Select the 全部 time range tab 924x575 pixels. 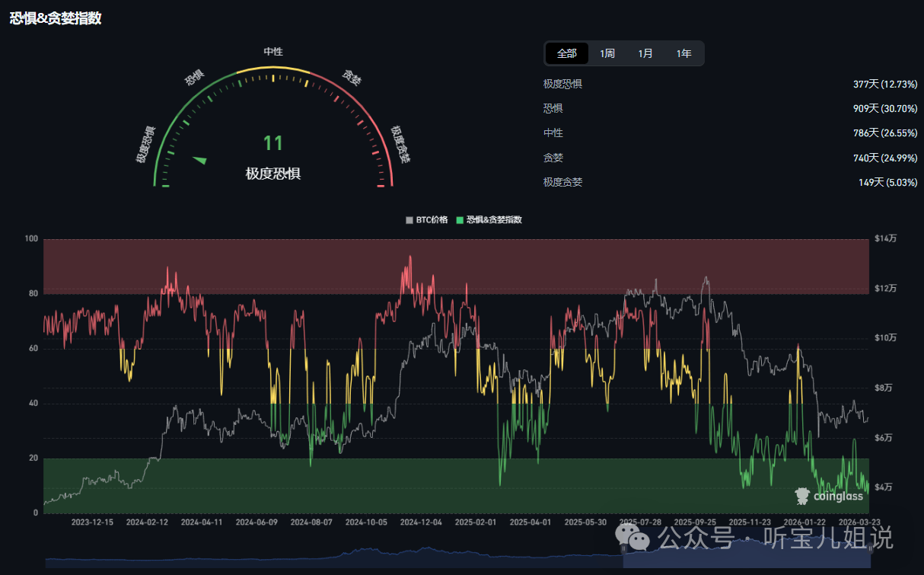(567, 53)
